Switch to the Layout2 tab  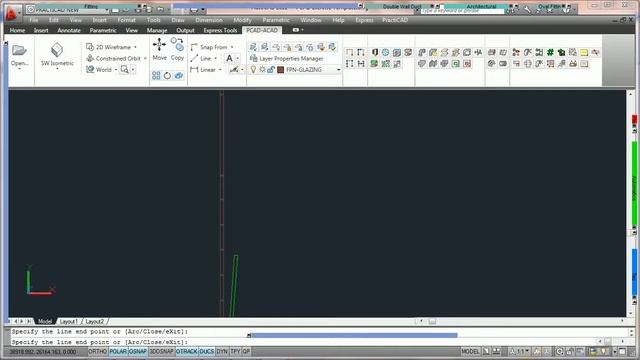coord(95,322)
